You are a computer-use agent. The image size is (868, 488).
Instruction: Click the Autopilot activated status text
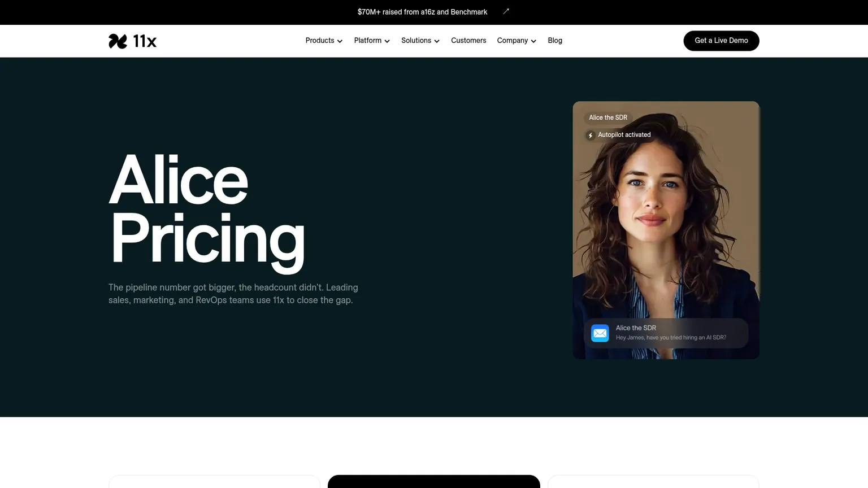point(624,135)
